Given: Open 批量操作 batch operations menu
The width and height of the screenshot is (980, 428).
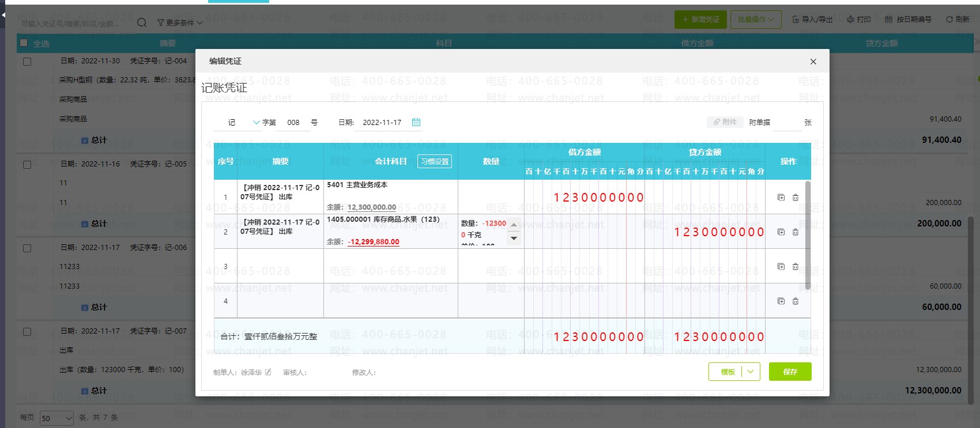Looking at the screenshot, I should (x=756, y=20).
